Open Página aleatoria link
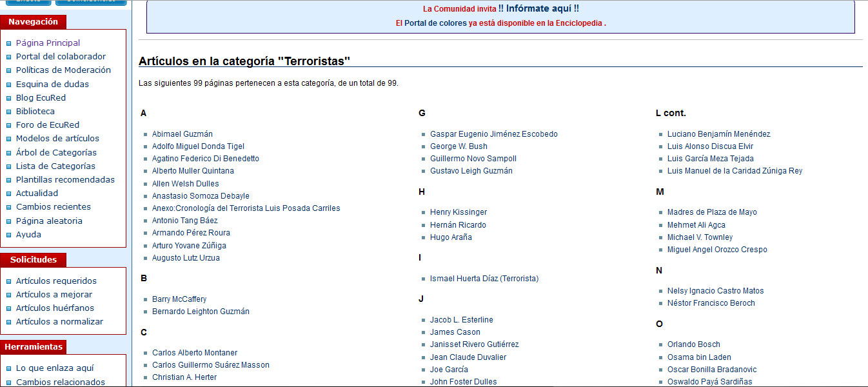The height and width of the screenshot is (387, 868). 49,221
